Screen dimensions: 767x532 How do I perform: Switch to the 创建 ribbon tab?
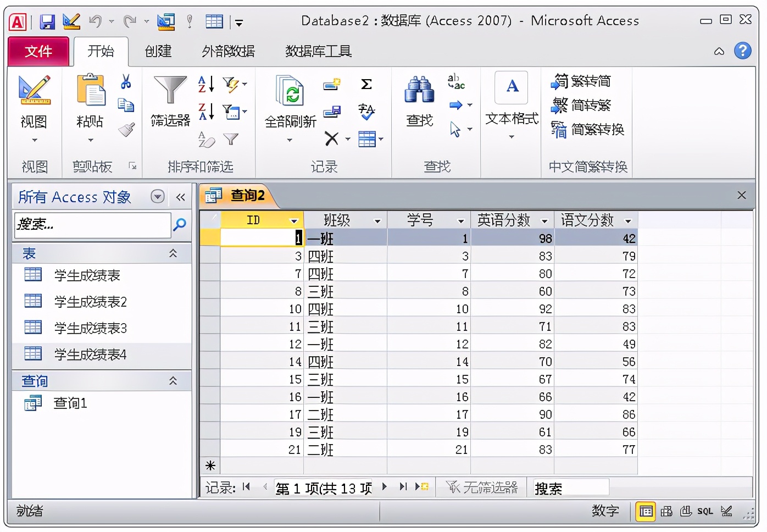pos(158,51)
